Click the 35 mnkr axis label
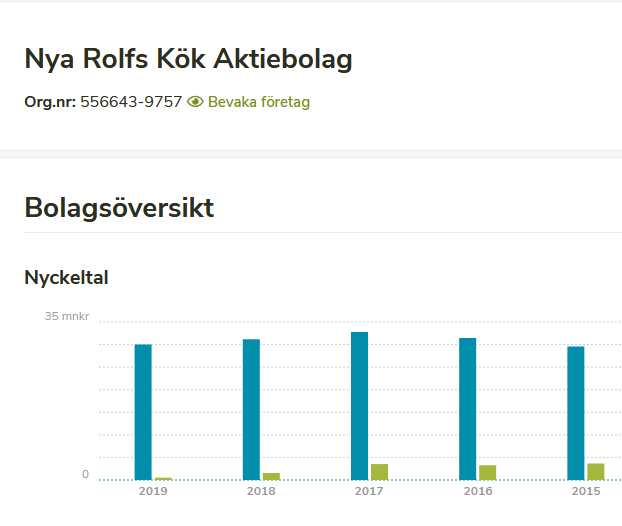This screenshot has width=622, height=526. 67,316
